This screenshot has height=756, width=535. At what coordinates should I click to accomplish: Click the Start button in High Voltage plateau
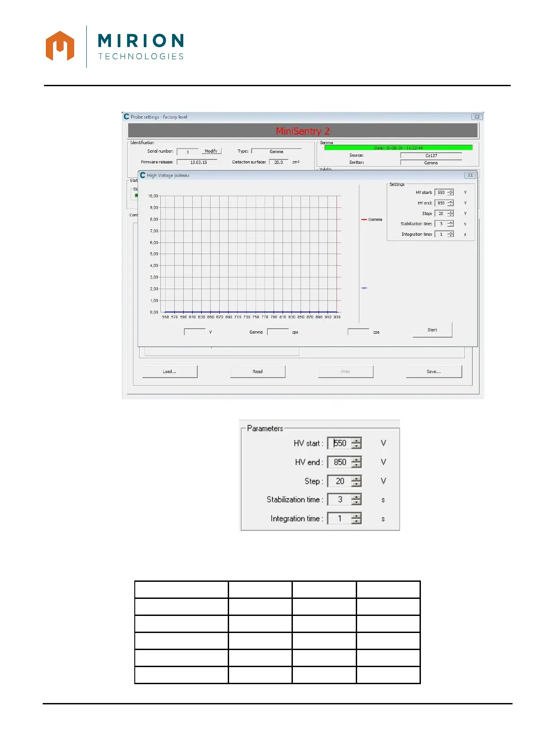432,330
